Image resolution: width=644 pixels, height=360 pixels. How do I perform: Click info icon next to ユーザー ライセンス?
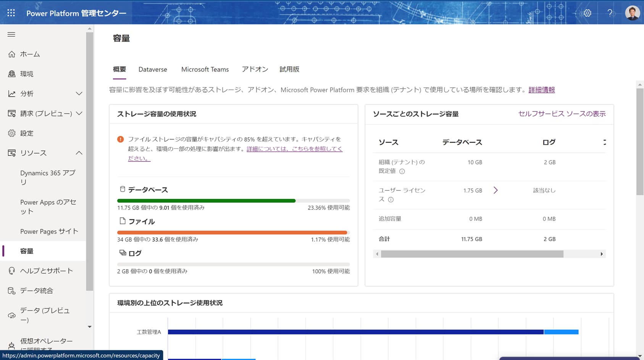[x=391, y=200]
